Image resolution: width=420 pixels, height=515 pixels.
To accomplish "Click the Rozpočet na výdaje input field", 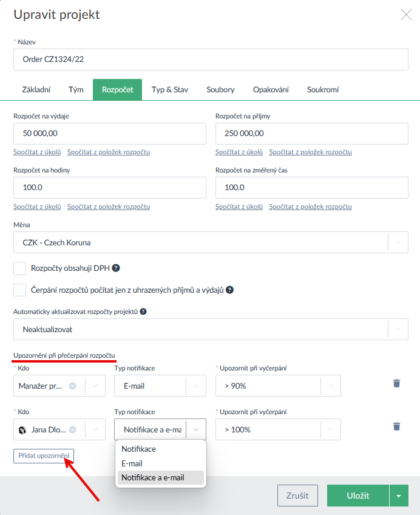I will (109, 133).
